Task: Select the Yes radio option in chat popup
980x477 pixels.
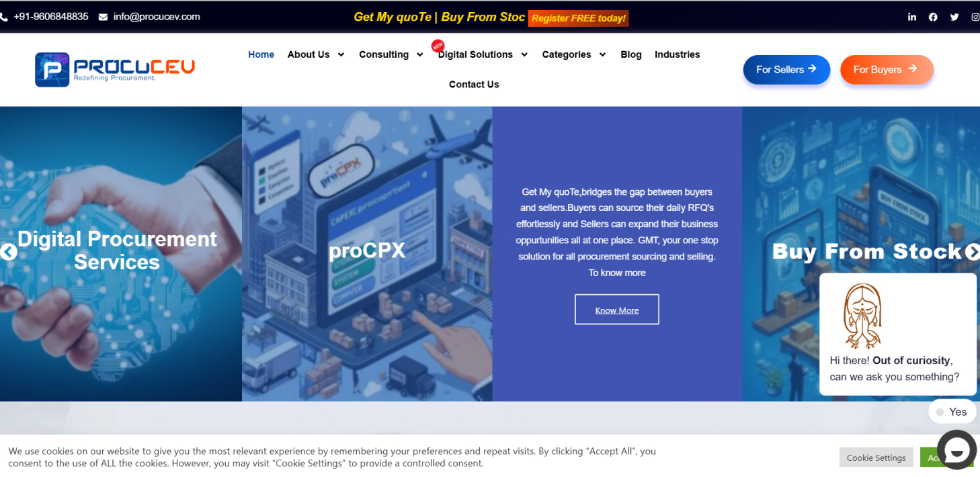Action: pyautogui.click(x=940, y=412)
